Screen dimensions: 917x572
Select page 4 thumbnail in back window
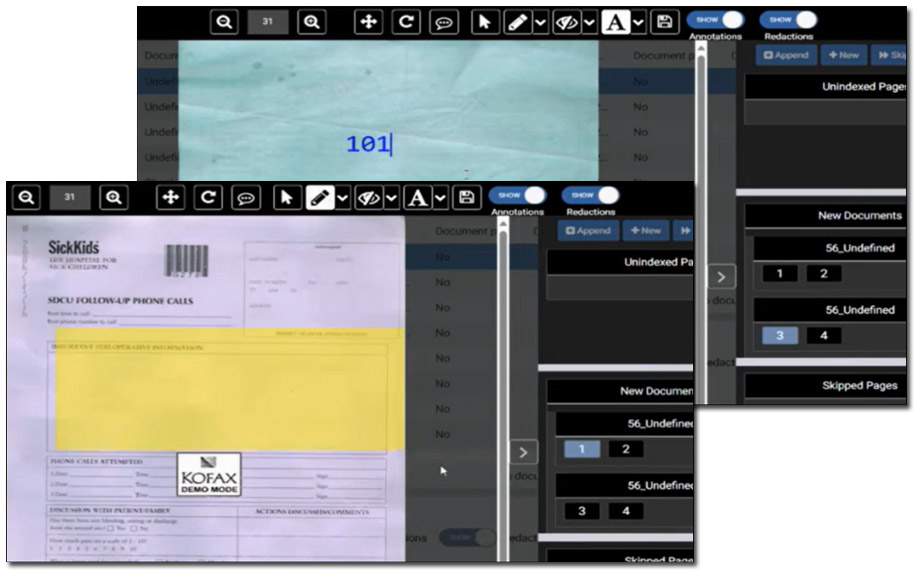click(824, 335)
